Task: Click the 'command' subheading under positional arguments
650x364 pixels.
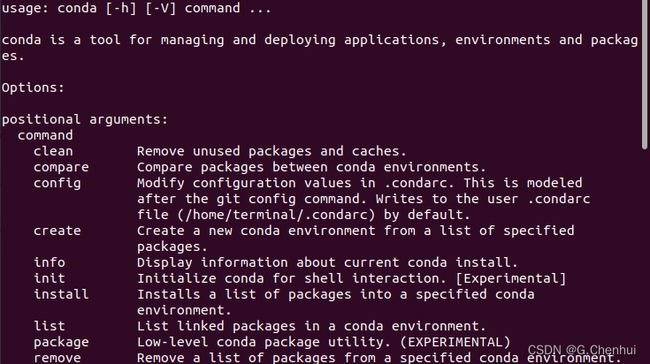Action: point(45,136)
